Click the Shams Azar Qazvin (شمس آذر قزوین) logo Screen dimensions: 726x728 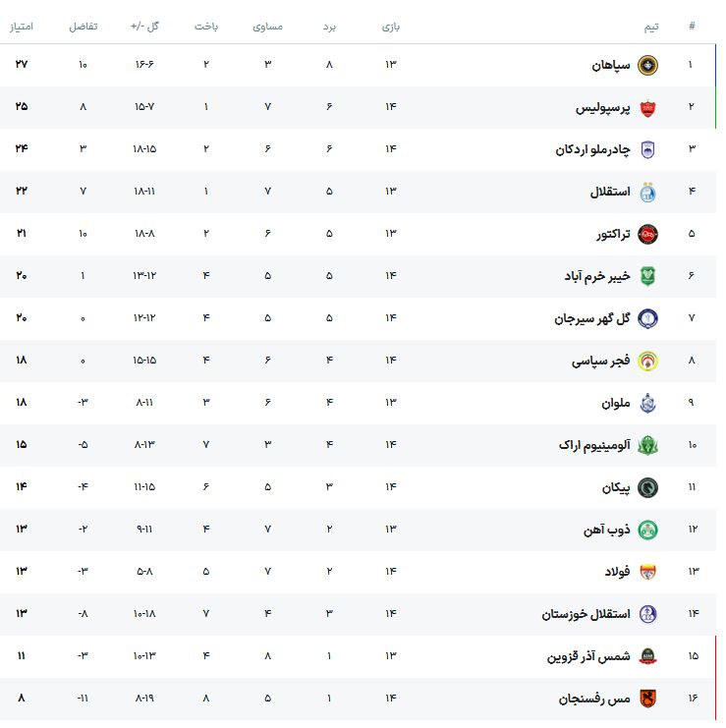pos(647,656)
